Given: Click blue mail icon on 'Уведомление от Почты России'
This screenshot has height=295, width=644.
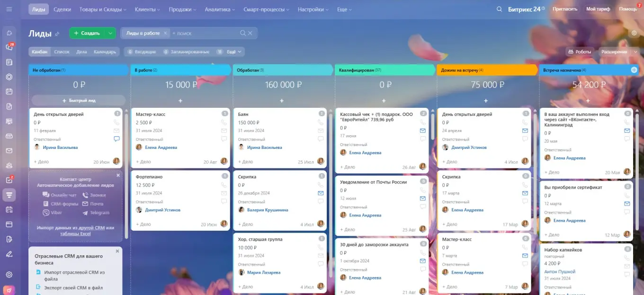Looking at the screenshot, I should click(423, 199).
